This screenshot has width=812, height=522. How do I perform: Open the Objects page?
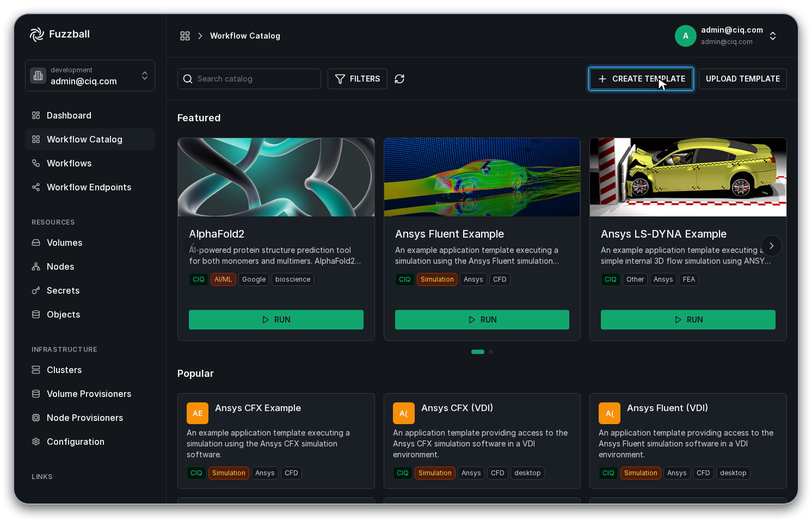90,314
